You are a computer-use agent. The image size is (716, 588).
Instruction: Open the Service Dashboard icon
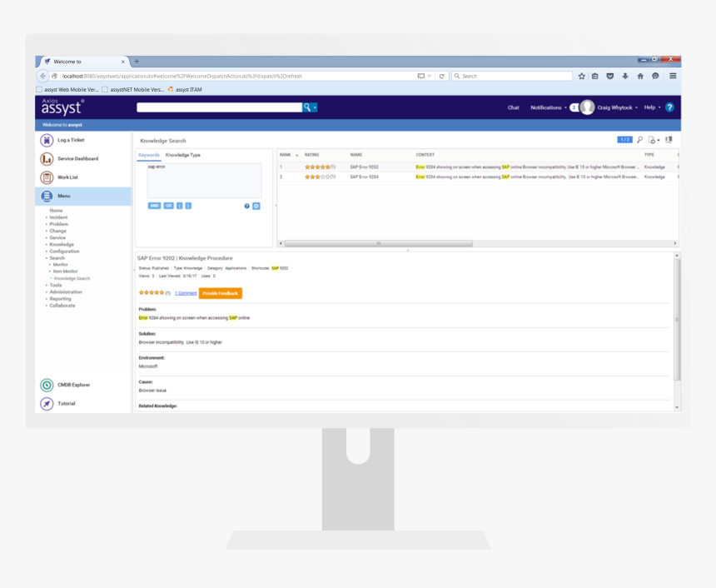47,159
